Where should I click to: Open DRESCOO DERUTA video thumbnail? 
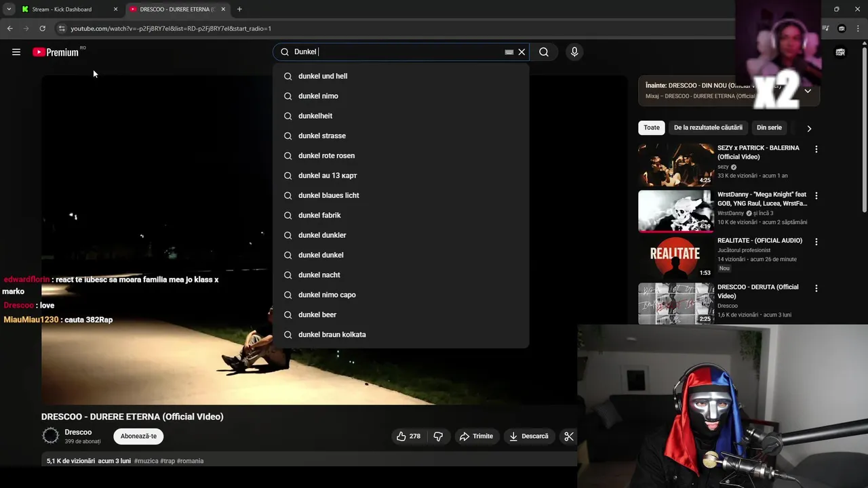675,304
